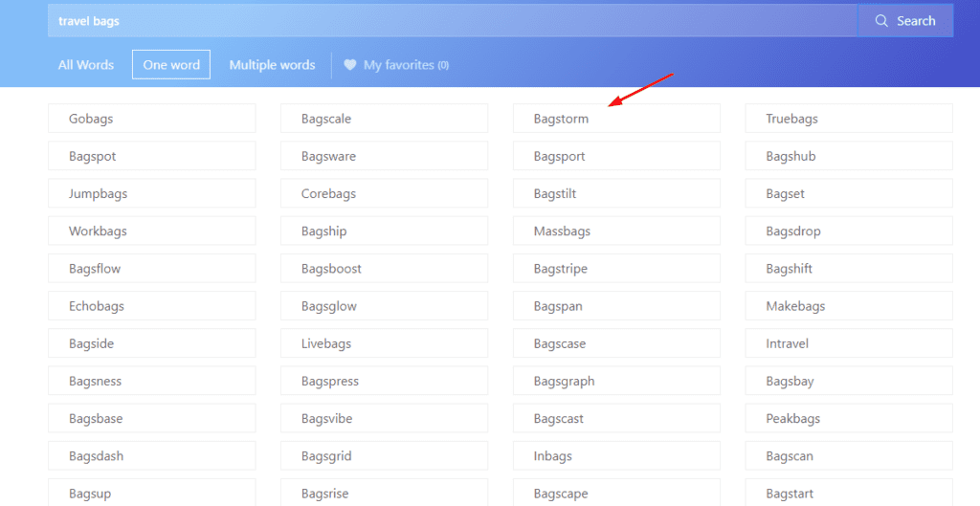This screenshot has height=506, width=980.
Task: Select the Bagside suggestion
Action: 152,343
